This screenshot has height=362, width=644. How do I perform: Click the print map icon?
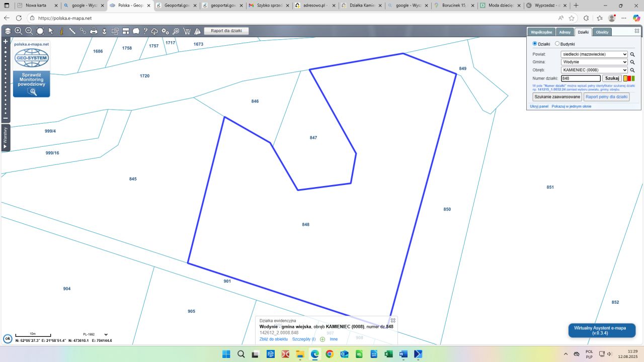click(x=94, y=31)
